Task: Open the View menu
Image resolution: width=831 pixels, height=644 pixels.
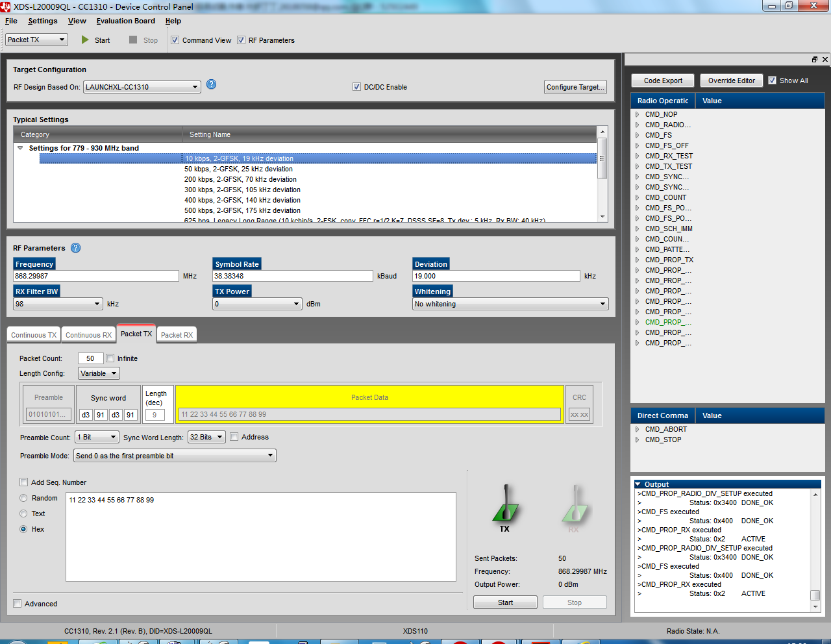Action: pos(77,21)
